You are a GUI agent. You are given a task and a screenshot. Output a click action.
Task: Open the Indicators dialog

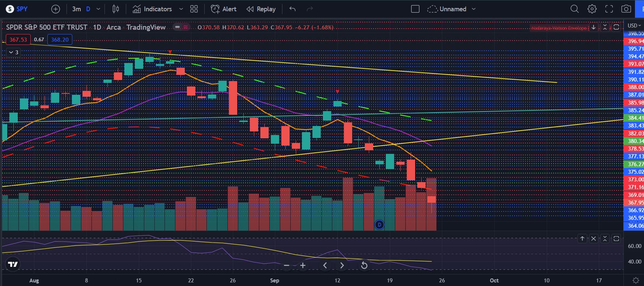(x=152, y=9)
